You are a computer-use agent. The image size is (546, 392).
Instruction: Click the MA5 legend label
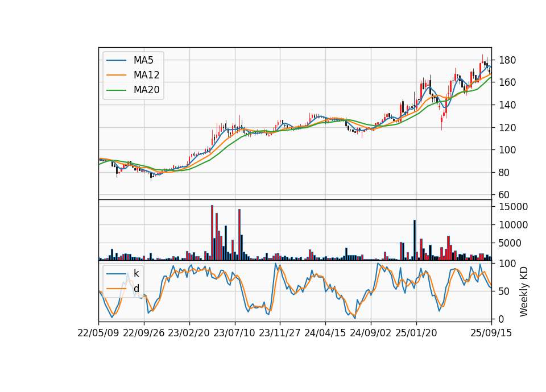click(x=143, y=60)
